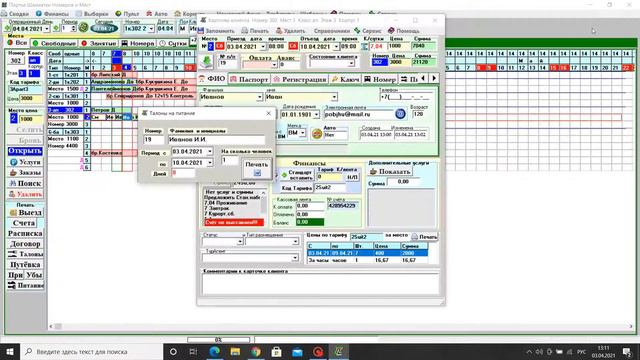Switch to the ФИО tab
640x360 pixels.
pyautogui.click(x=211, y=79)
